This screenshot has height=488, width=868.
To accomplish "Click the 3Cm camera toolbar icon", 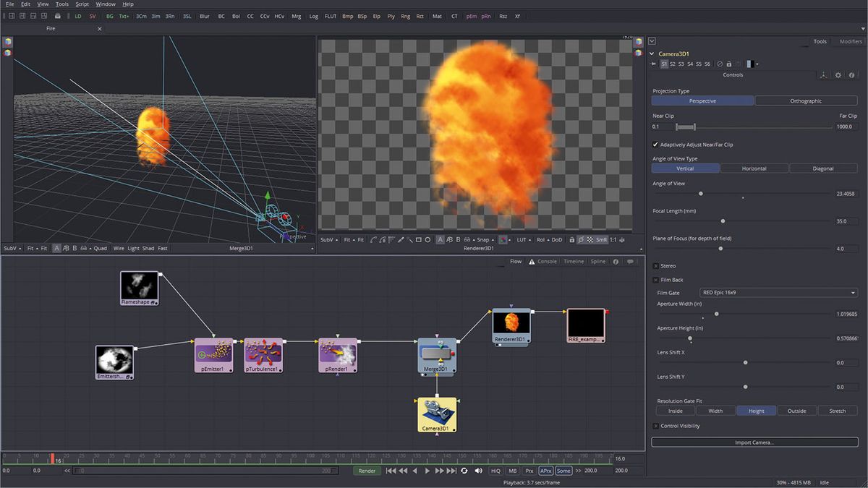I will tap(140, 16).
